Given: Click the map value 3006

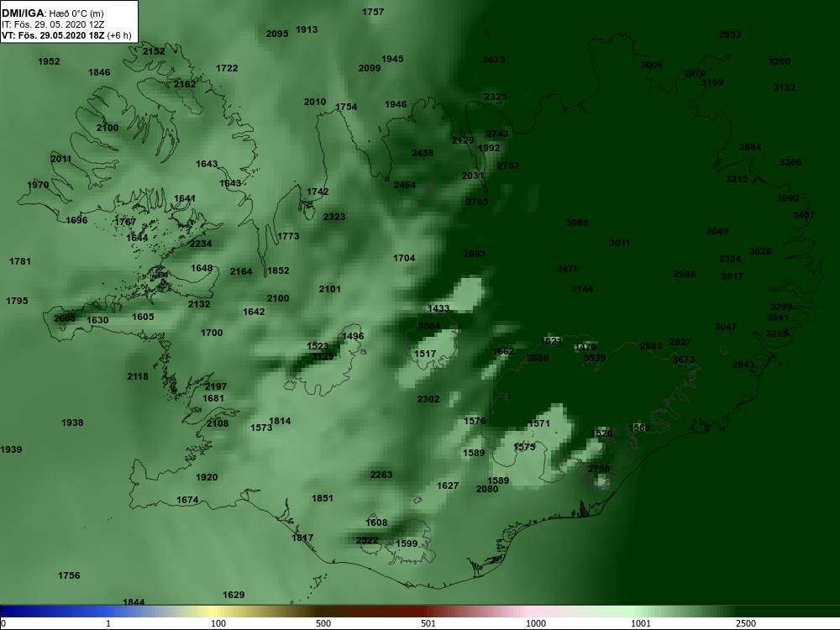Looking at the screenshot, I should coord(652,65).
